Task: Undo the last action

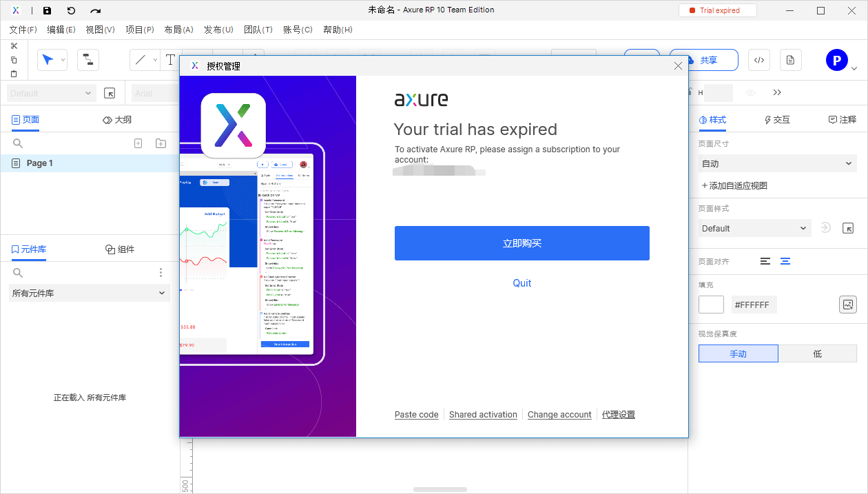Action: [x=71, y=10]
